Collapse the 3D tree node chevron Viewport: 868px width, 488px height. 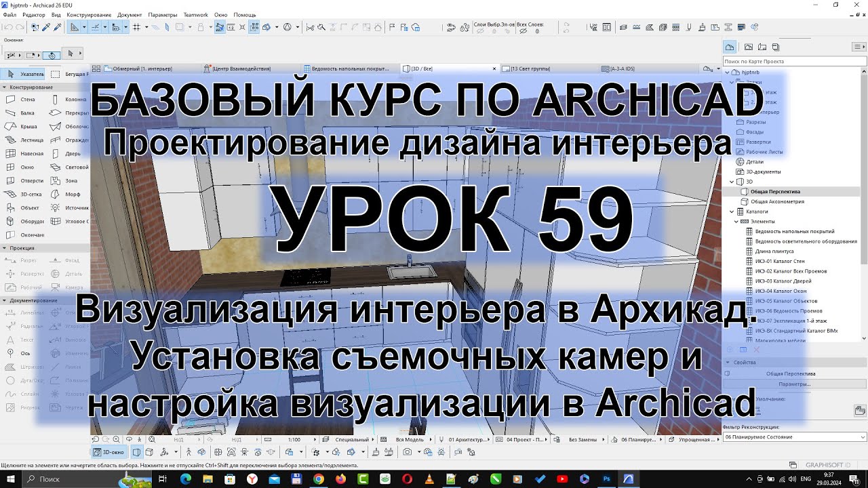[732, 182]
